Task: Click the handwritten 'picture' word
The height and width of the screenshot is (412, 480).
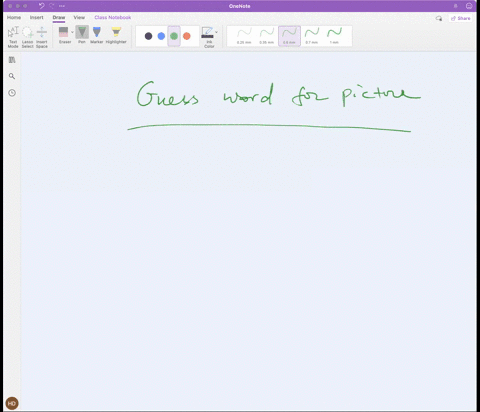Action: [x=381, y=96]
